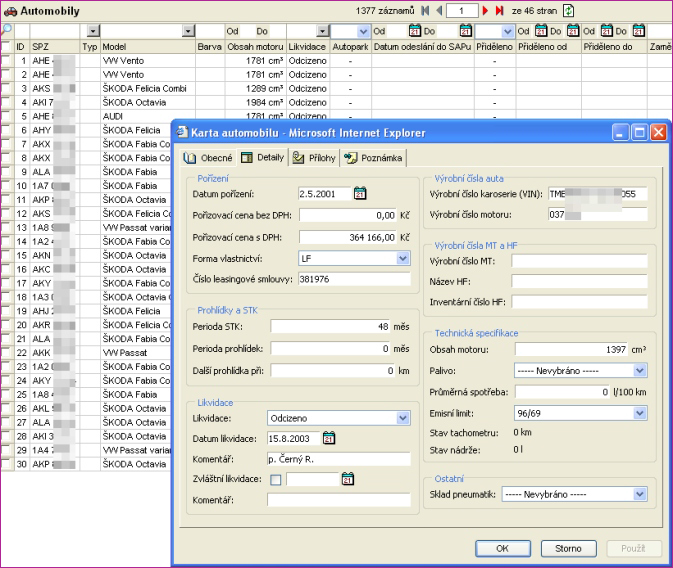
Task: Check the row 30 checkbox
Action: tap(6, 464)
